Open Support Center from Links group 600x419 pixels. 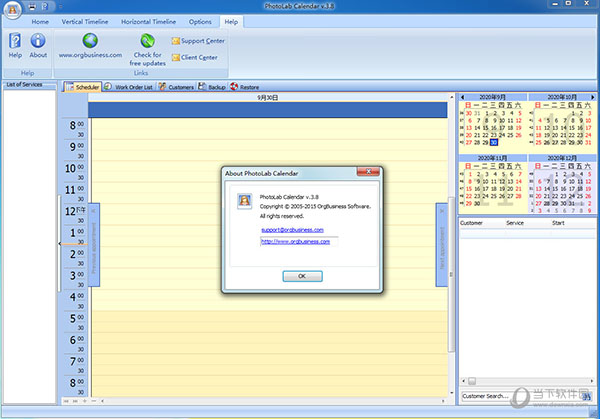198,41
